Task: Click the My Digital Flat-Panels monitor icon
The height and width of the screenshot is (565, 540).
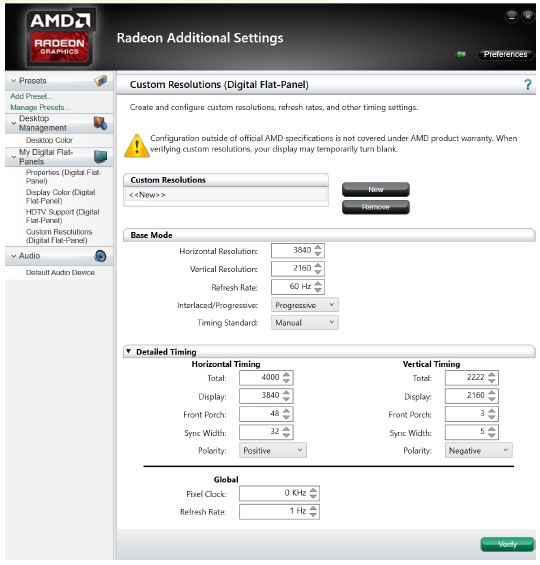Action: pos(101,156)
